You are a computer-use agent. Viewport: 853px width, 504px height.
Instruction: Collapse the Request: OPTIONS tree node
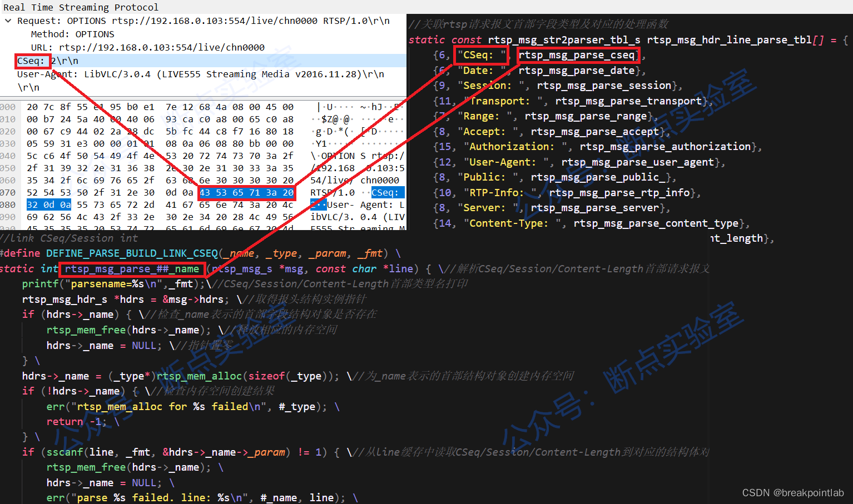point(8,21)
